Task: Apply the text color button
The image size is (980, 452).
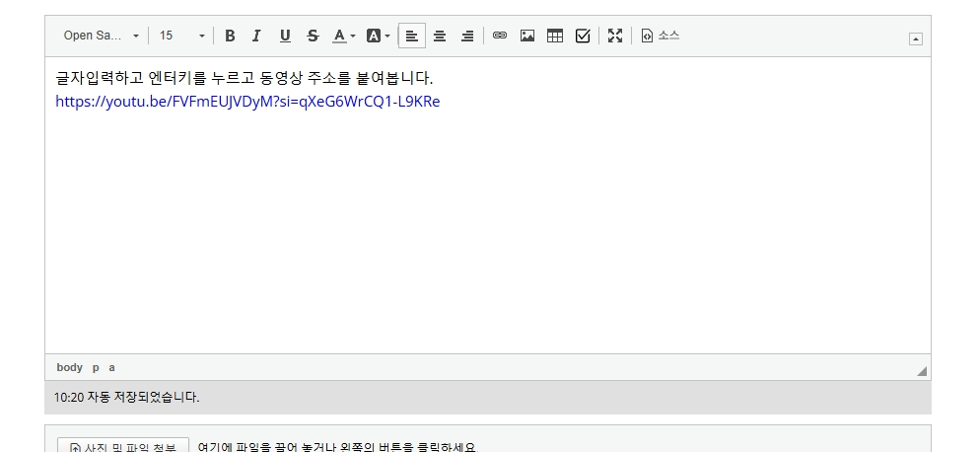Action: [x=339, y=36]
